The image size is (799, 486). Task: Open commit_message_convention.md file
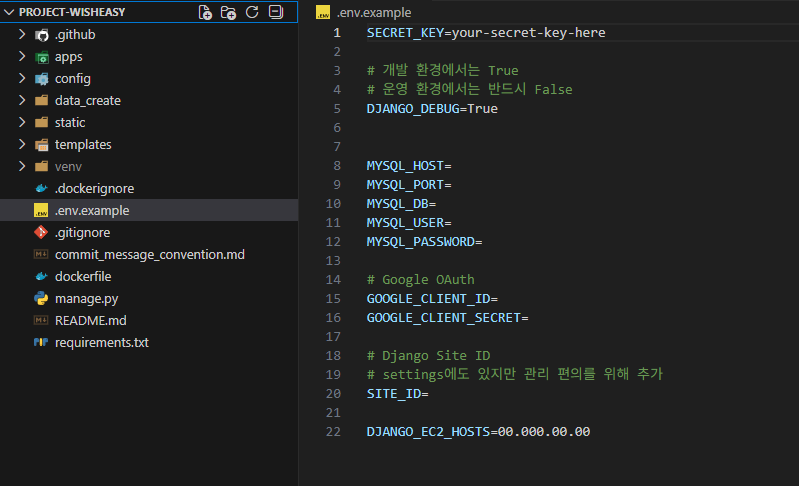[149, 254]
